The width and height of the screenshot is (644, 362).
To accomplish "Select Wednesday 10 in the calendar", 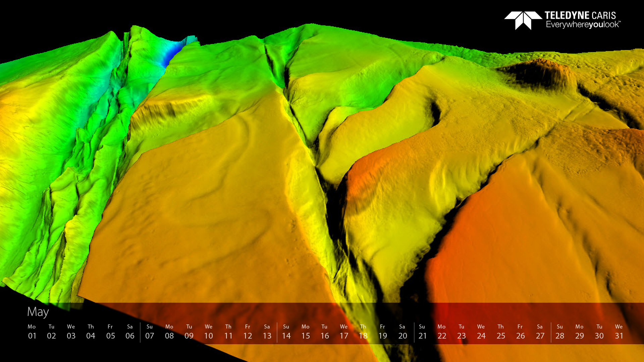I will tap(209, 331).
